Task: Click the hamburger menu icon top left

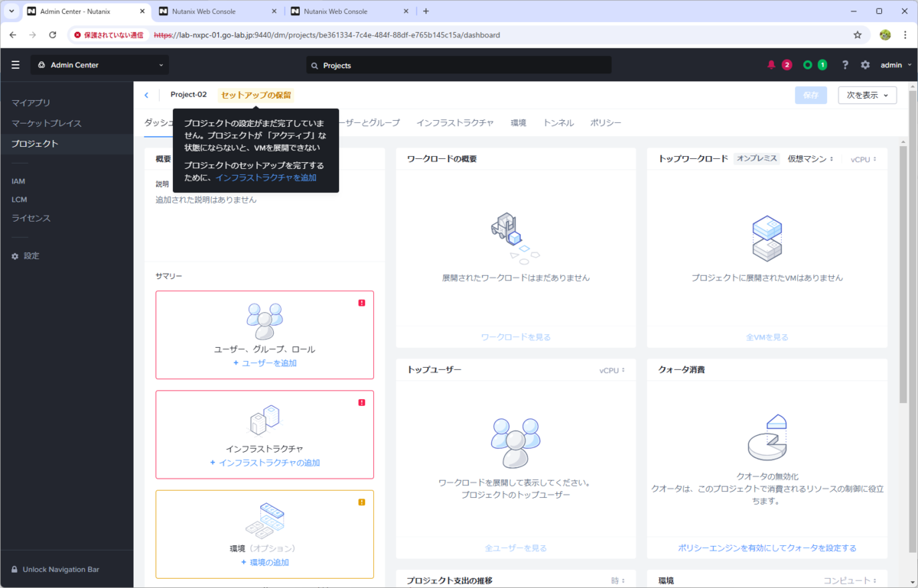Action: pos(15,65)
